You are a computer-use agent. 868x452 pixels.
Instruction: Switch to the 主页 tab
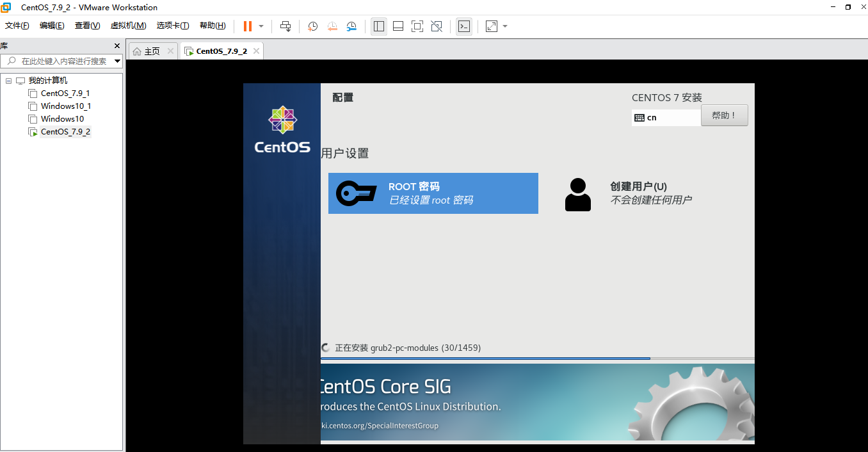click(152, 50)
